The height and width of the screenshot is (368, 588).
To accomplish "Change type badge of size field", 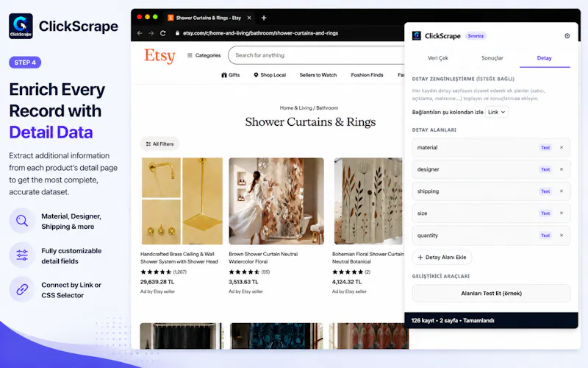I will point(545,213).
